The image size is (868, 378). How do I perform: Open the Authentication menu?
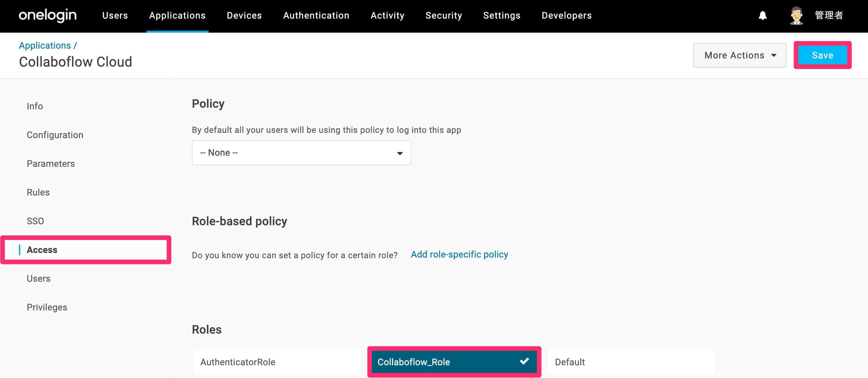(x=316, y=16)
